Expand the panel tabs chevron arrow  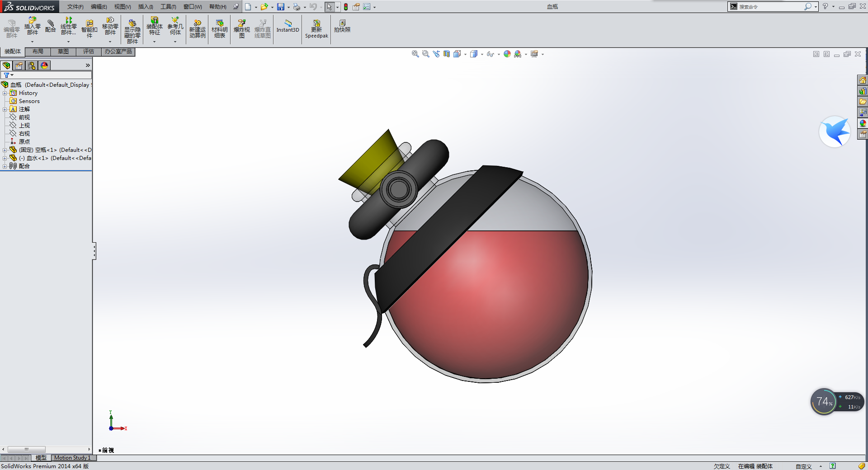click(88, 66)
